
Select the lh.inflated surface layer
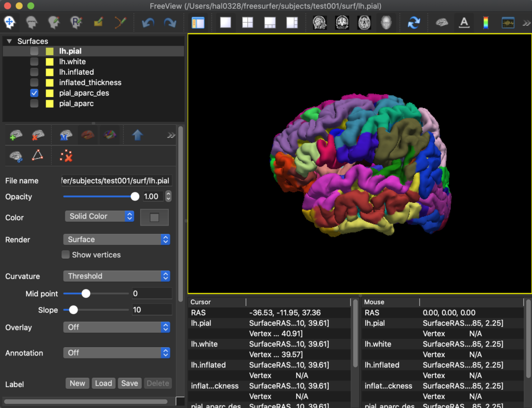[x=76, y=72]
